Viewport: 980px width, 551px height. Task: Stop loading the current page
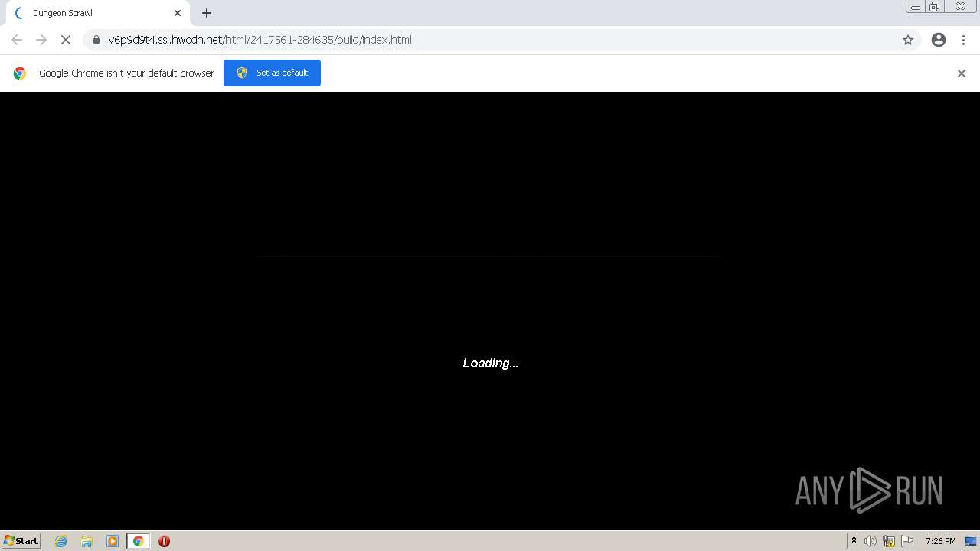point(66,40)
